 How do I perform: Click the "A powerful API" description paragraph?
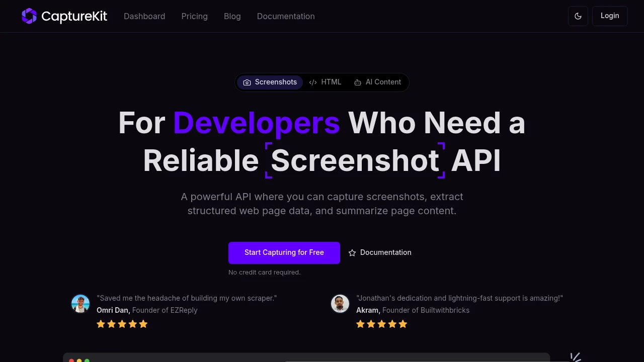pos(322,204)
